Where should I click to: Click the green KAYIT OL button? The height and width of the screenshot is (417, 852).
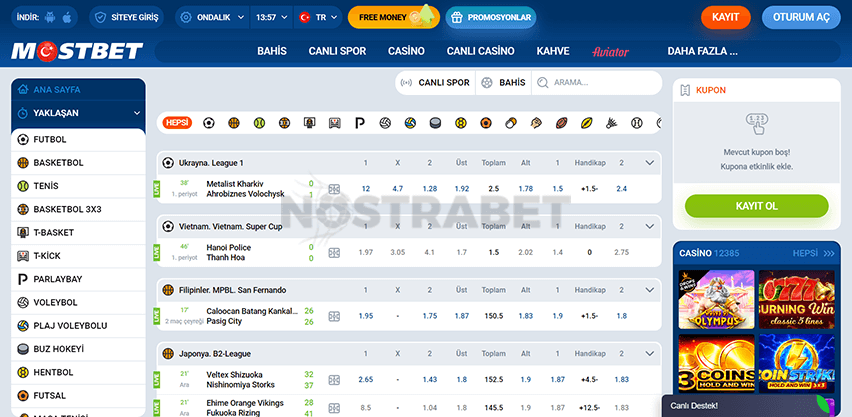756,206
